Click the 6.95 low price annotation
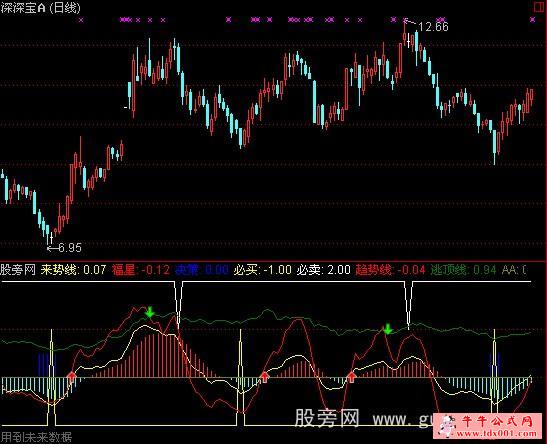This screenshot has height=444, width=547. tap(70, 248)
